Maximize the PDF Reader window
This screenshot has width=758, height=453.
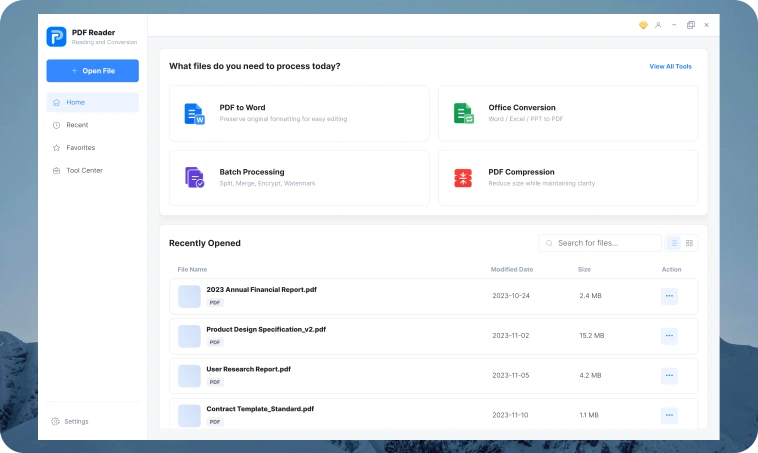(691, 25)
